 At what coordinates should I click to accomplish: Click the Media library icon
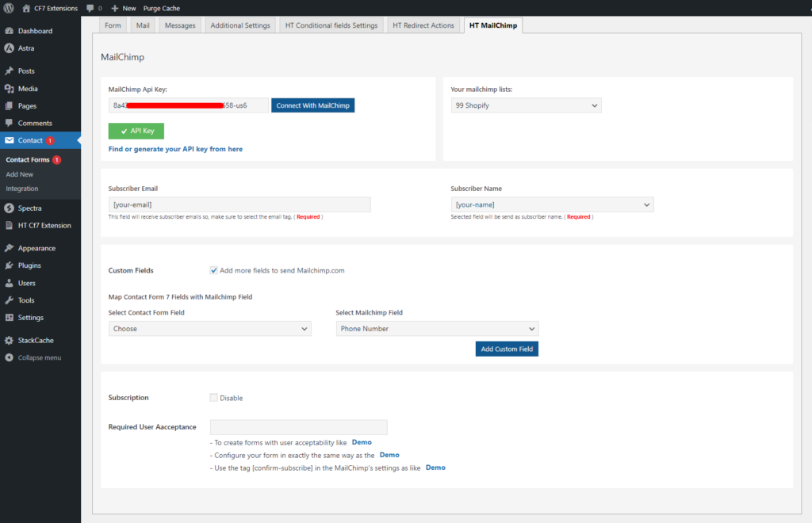coord(9,89)
